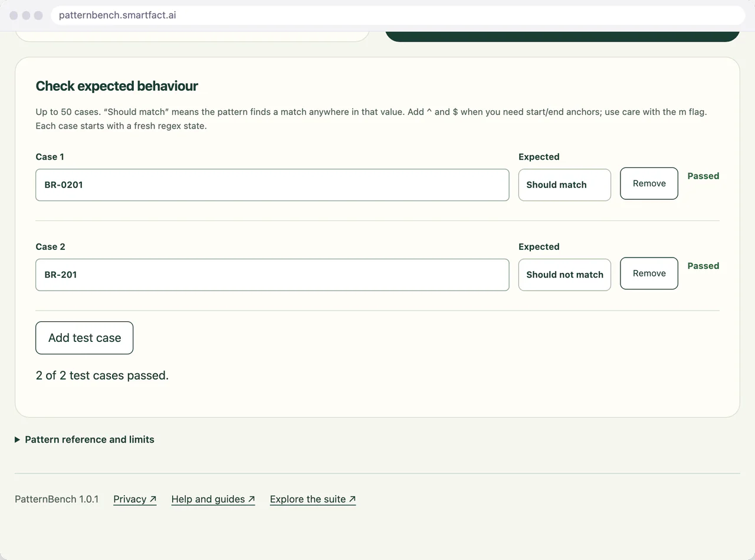Focus the Case 2 input with BR-201
The height and width of the screenshot is (560, 755).
(272, 275)
